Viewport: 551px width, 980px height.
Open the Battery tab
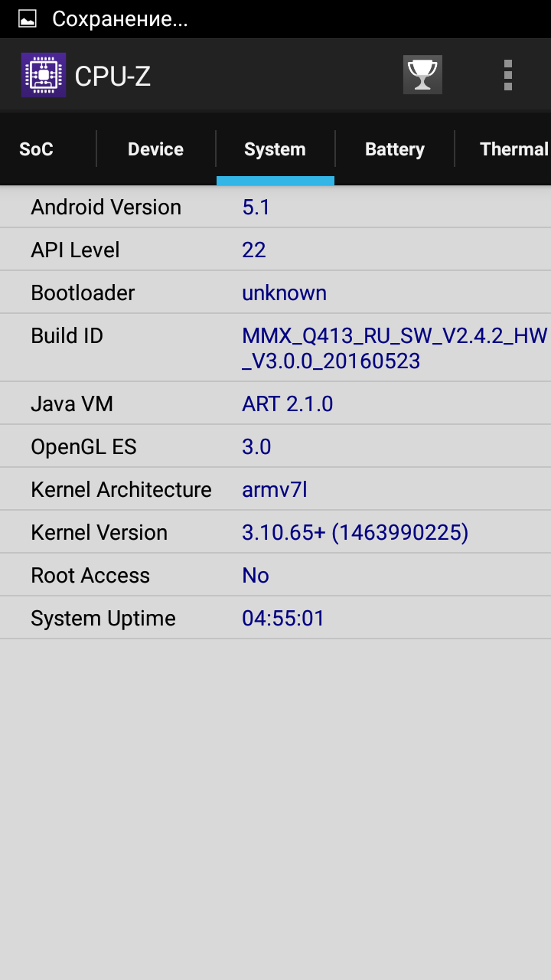(394, 149)
